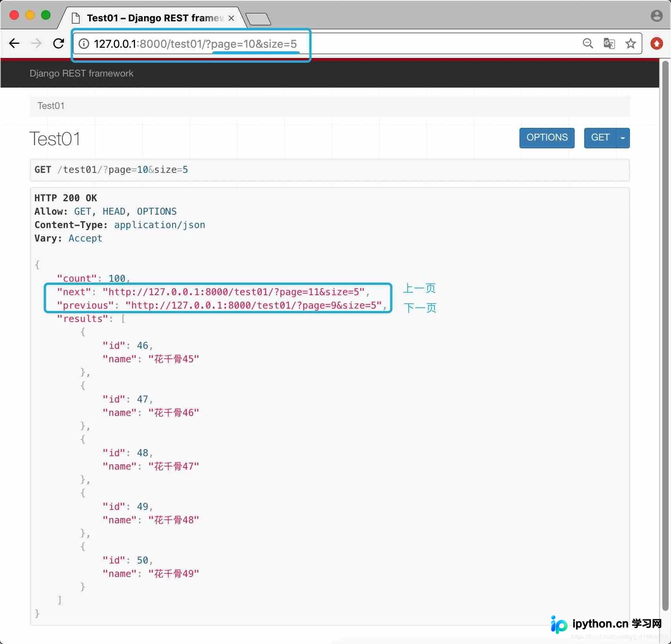The height and width of the screenshot is (644, 671).
Task: Open the Django REST framework brand link
Action: pos(81,73)
